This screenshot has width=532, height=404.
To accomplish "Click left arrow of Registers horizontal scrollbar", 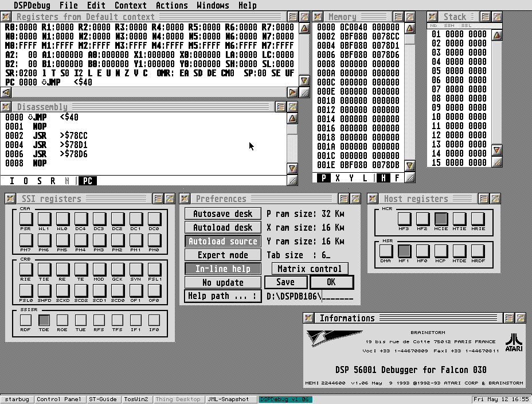I will [6, 92].
